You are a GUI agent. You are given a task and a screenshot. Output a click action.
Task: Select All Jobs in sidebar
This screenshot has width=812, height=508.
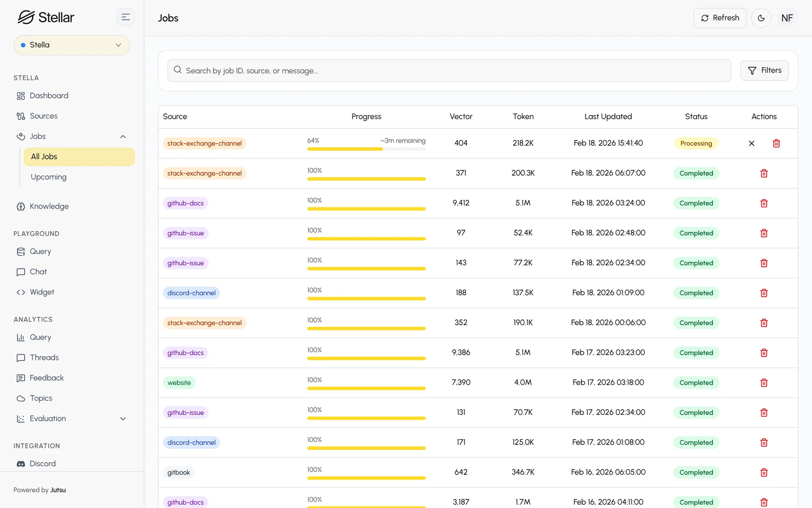point(80,157)
